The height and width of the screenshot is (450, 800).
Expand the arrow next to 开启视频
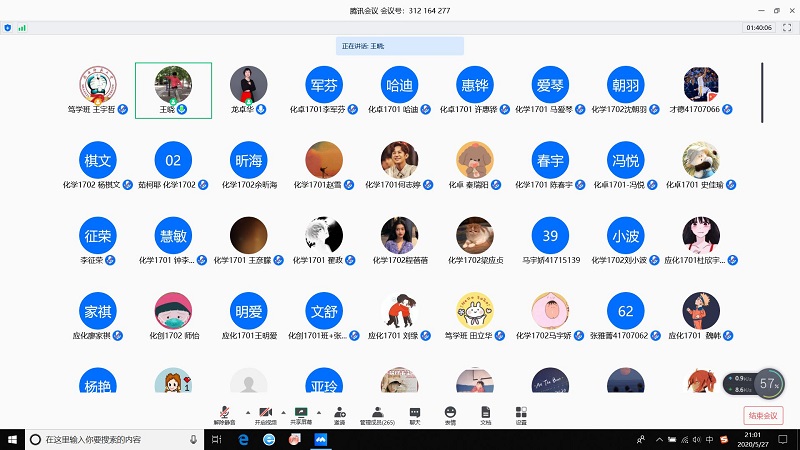coord(282,411)
